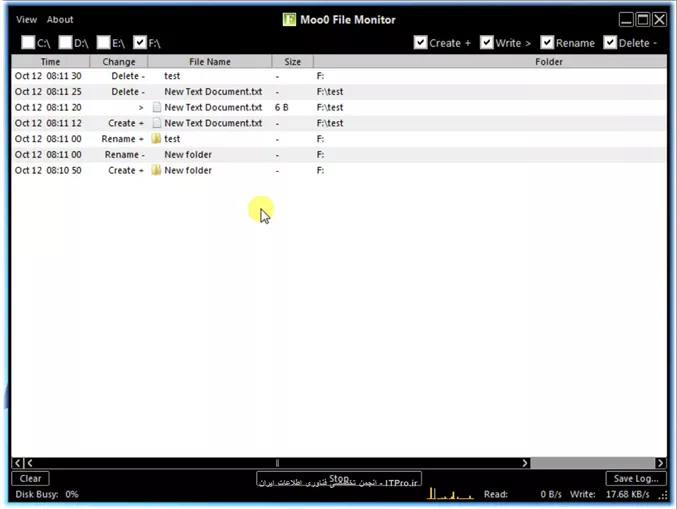Screen dimensions: 677x509
Task: Click the disk activity graph in status bar
Action: pyautogui.click(x=450, y=493)
